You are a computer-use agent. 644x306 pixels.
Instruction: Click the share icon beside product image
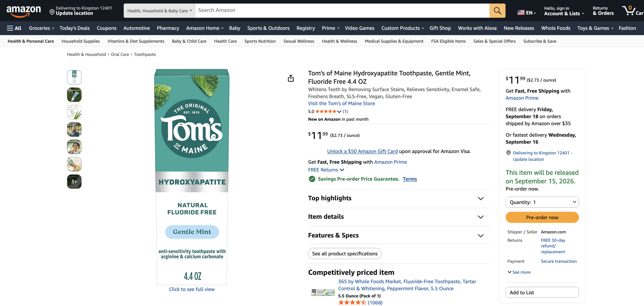click(291, 78)
